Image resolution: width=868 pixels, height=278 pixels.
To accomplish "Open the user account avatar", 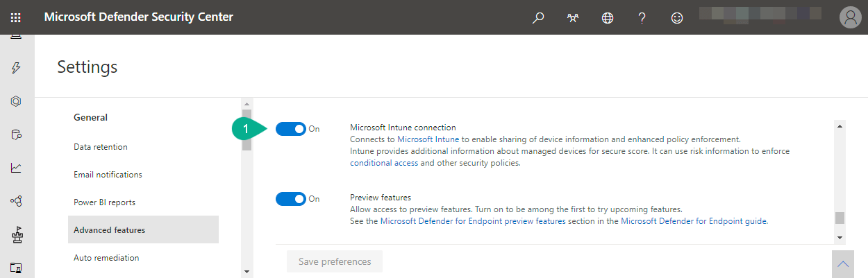I will coord(850,17).
